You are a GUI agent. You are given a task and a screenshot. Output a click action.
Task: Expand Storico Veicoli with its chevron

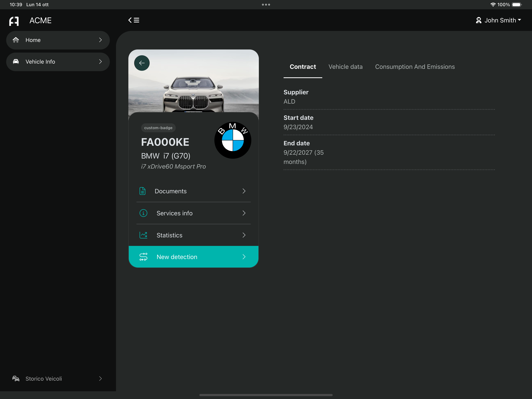pyautogui.click(x=101, y=379)
